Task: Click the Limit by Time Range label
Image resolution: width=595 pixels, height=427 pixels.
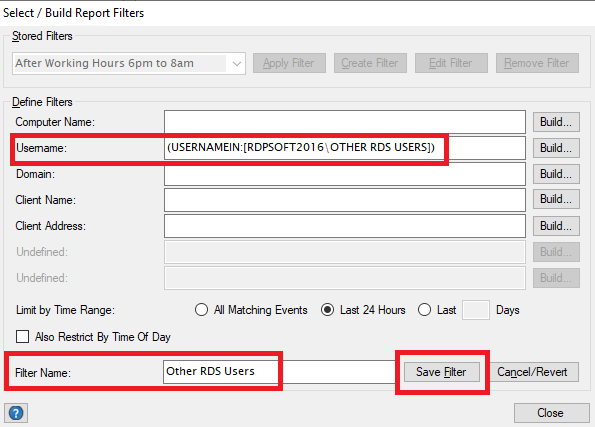Action: coord(65,310)
